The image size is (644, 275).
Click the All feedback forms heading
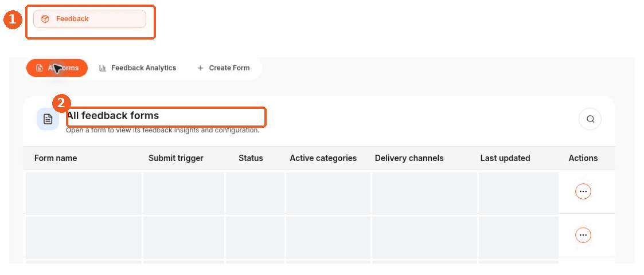[x=113, y=116]
